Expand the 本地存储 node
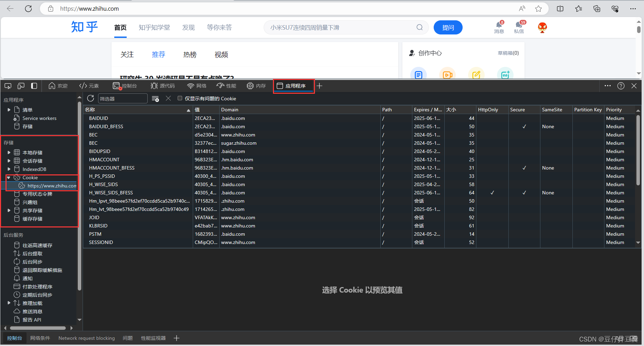This screenshot has height=346, width=644. pyautogui.click(x=9, y=152)
